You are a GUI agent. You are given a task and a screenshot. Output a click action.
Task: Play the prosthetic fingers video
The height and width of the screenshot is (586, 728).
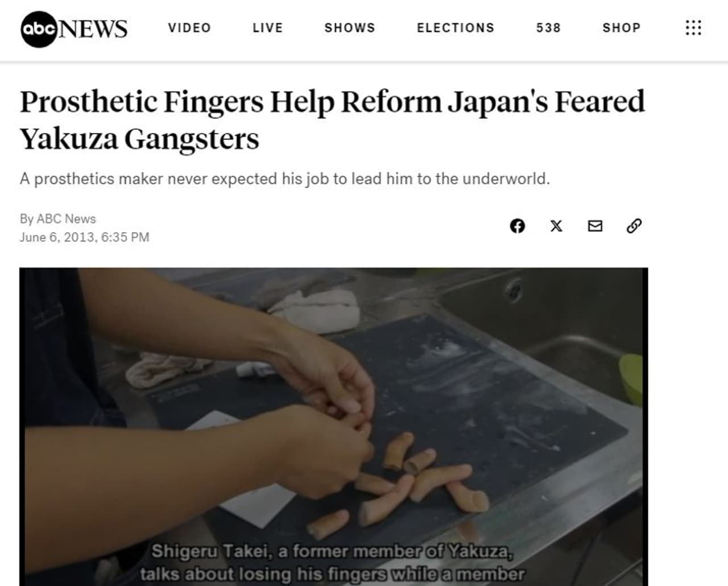333,427
